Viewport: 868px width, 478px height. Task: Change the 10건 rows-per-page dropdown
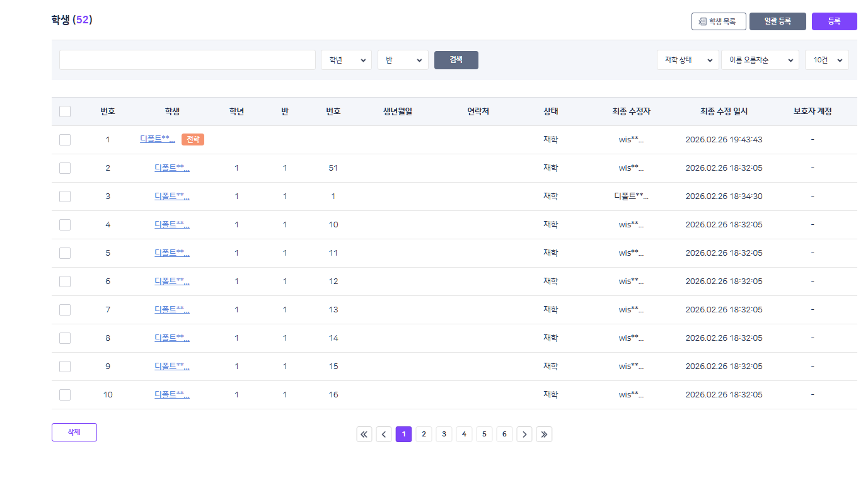pos(826,60)
